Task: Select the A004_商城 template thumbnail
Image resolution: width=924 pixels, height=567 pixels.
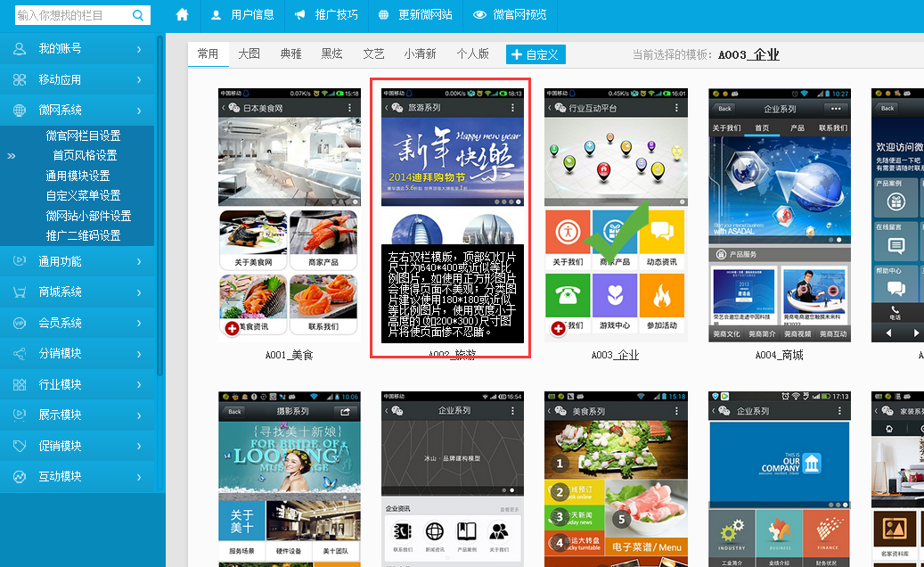Action: [x=780, y=214]
